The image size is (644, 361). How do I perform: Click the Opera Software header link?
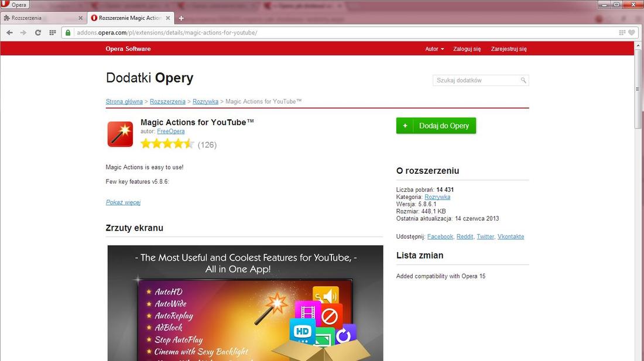tap(128, 49)
